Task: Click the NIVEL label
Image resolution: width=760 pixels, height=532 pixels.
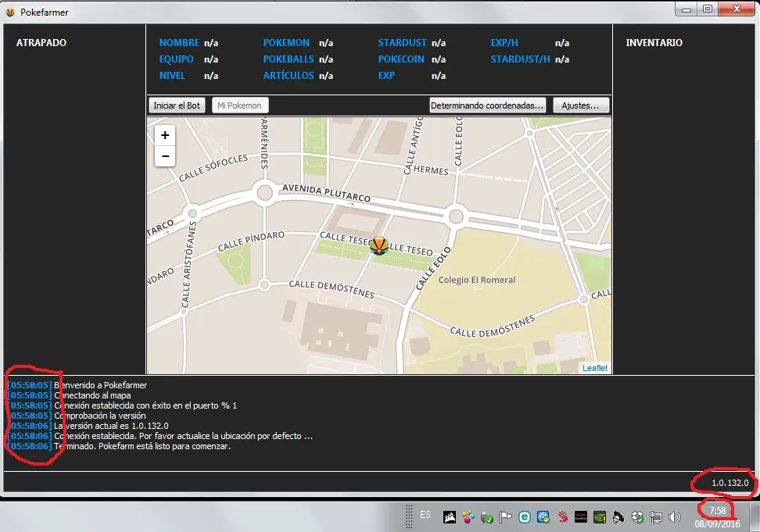Action: pos(172,76)
